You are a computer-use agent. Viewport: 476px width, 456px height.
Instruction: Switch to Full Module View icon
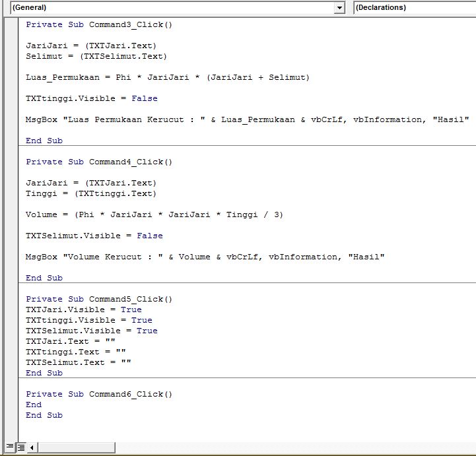[21, 447]
